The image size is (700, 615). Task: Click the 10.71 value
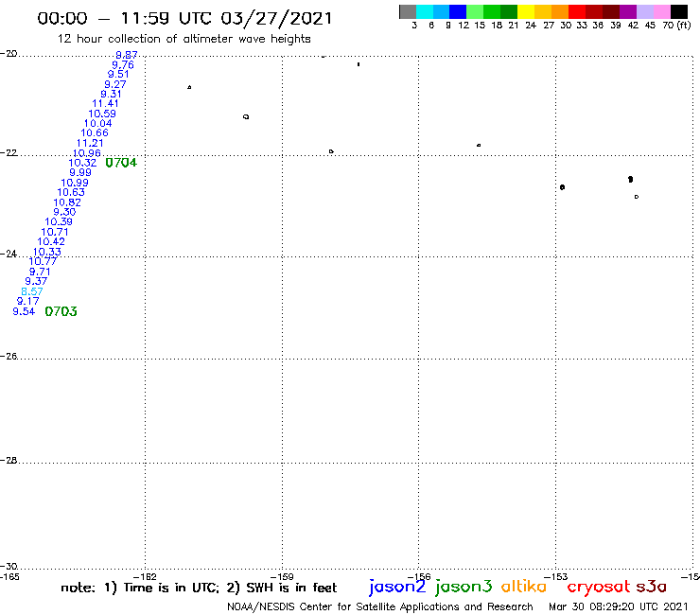[x=55, y=232]
